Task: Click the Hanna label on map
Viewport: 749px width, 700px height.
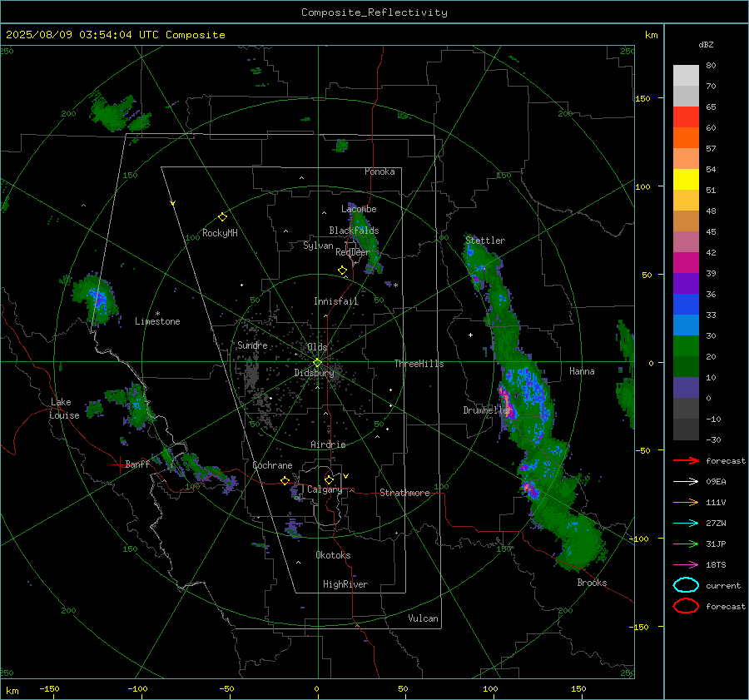Action: point(582,371)
